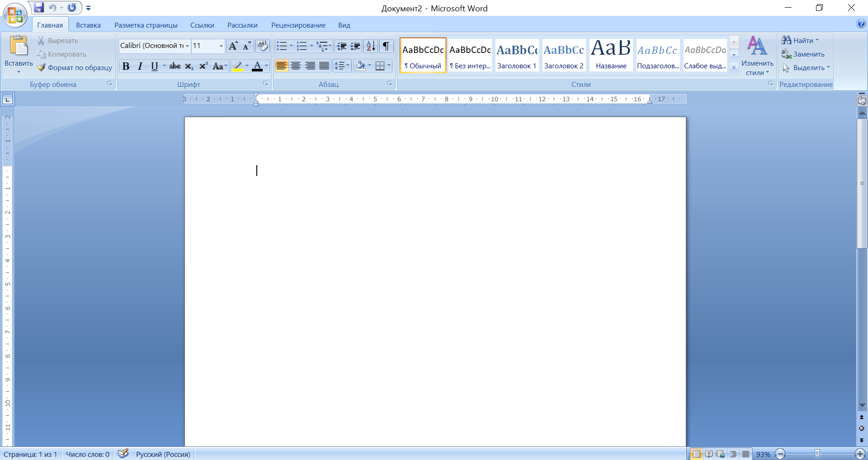Increase paragraph indent
Viewport: 868px width, 460px height.
pyautogui.click(x=356, y=46)
